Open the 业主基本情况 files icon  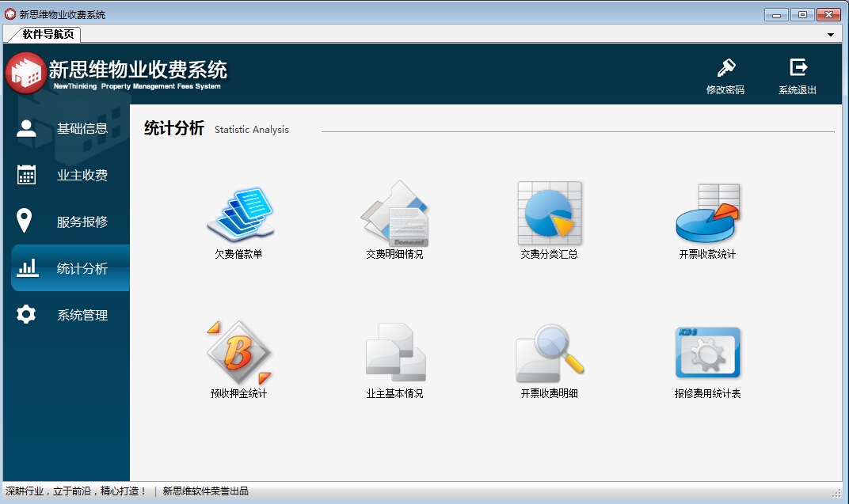[396, 352]
